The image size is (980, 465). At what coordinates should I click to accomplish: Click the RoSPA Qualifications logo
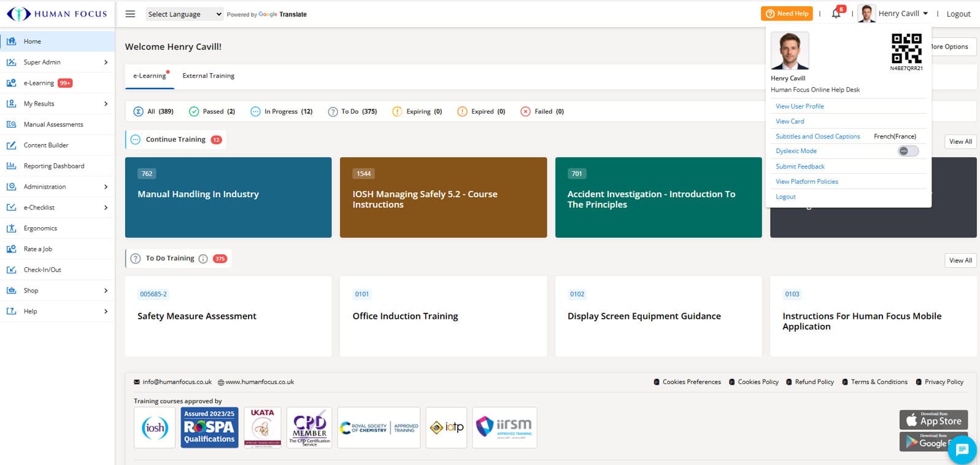point(209,428)
